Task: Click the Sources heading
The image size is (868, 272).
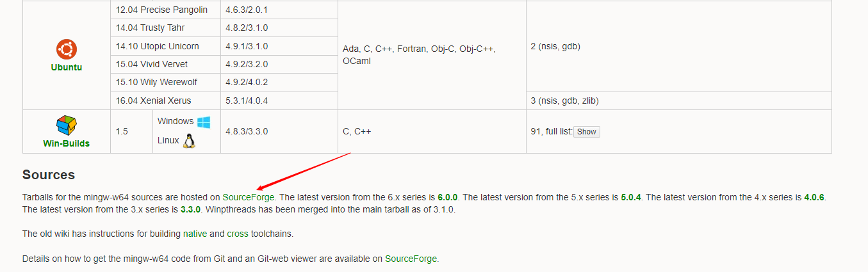Action: point(49,175)
